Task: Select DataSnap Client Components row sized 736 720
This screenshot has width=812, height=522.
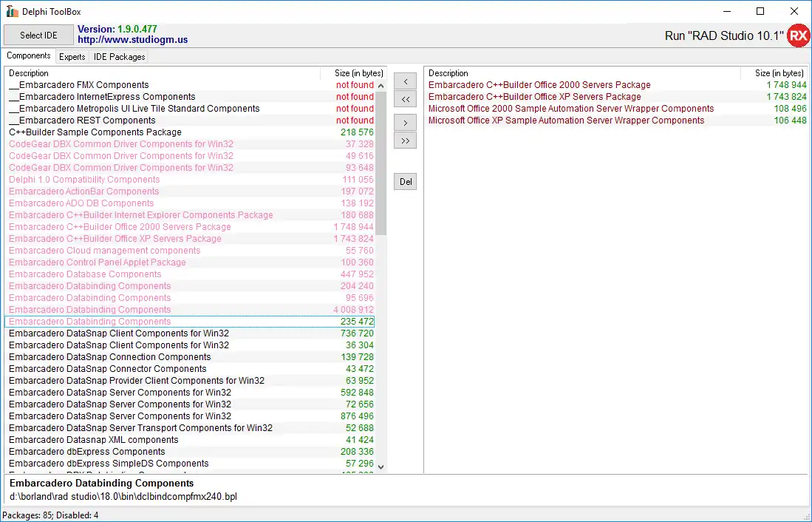Action: pyautogui.click(x=191, y=333)
